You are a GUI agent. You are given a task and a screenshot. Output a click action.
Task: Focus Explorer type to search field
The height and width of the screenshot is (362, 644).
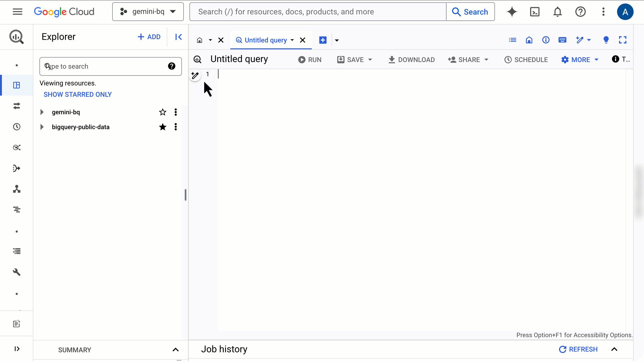click(111, 66)
